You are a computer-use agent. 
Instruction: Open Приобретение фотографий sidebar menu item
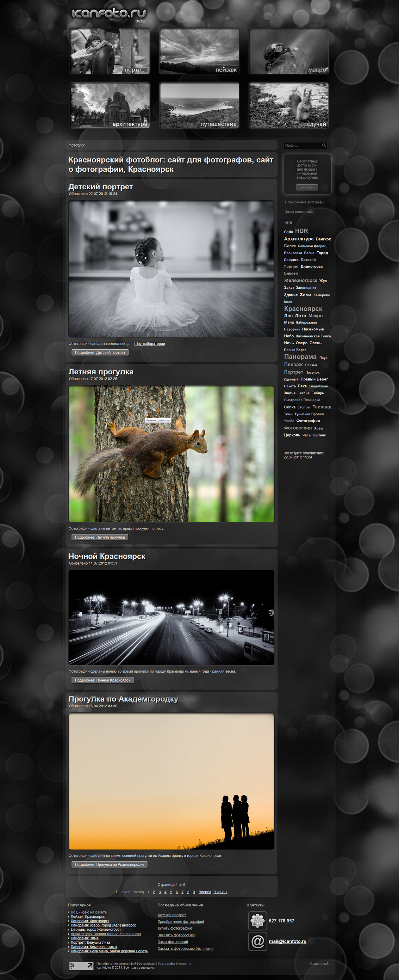click(x=305, y=202)
